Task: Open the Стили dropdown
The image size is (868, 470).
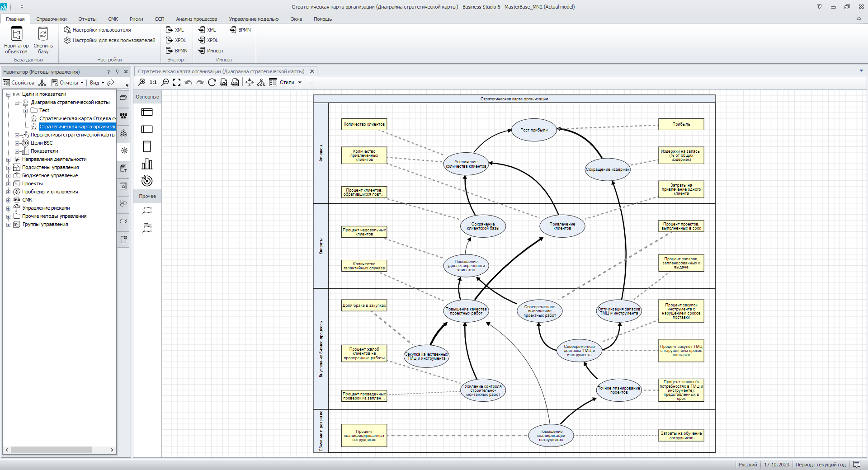Action: [x=290, y=82]
